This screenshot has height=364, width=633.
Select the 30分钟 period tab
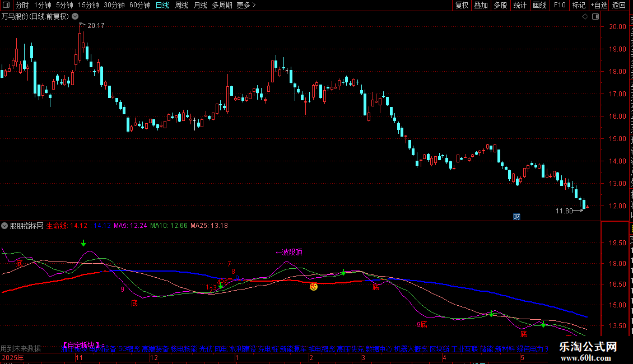(x=114, y=5)
